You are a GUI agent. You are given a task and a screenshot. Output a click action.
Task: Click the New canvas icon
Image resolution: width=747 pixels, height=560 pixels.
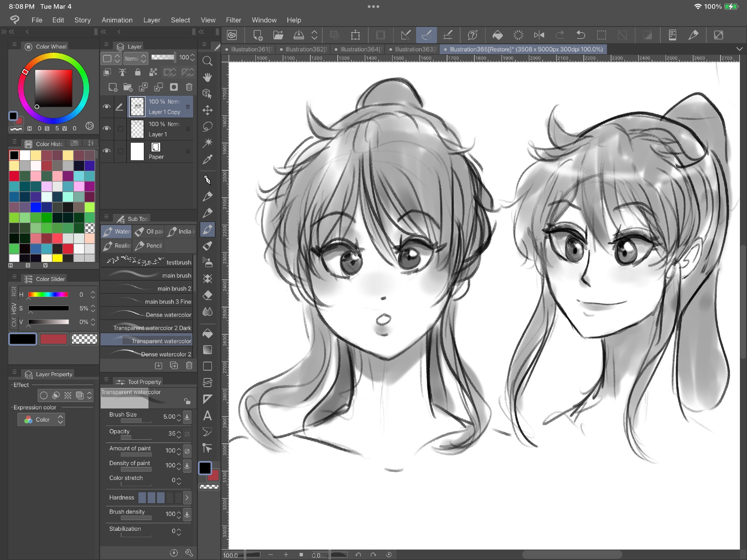pyautogui.click(x=258, y=35)
